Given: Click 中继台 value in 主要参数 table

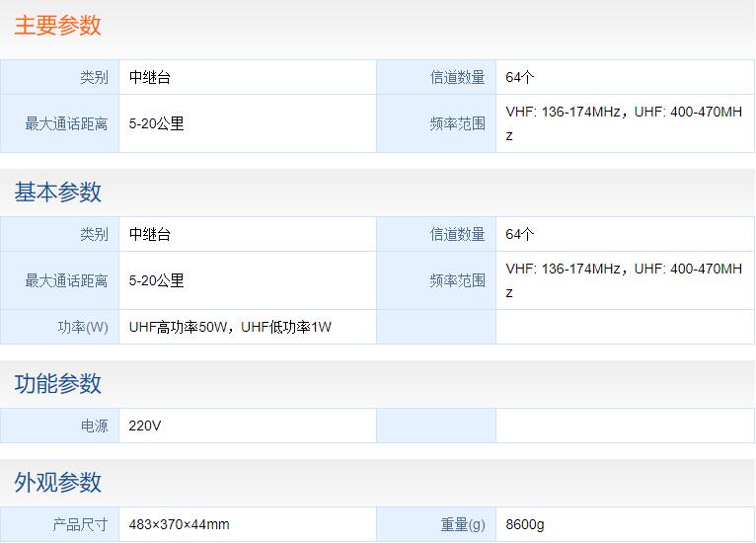Looking at the screenshot, I should (x=150, y=77).
